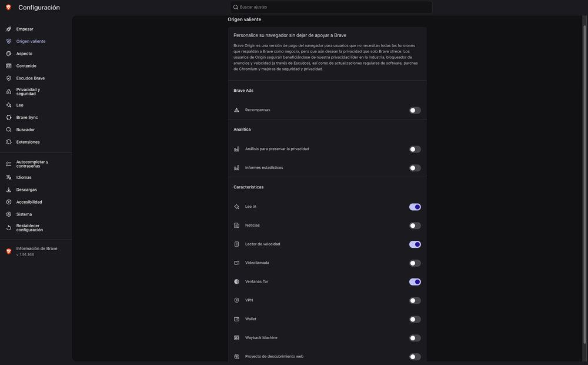The height and width of the screenshot is (365, 588).
Task: Toggle Análisis para preservar la privacidad
Action: [x=415, y=150]
